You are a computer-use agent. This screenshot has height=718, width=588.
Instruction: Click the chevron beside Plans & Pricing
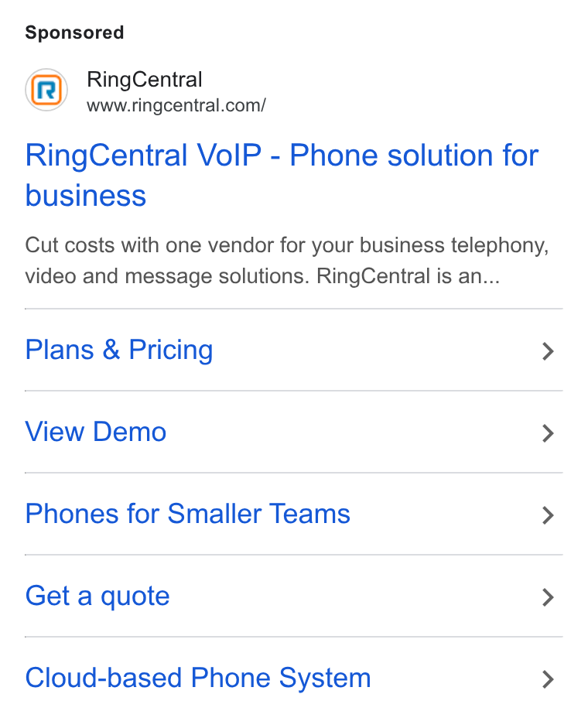(548, 351)
